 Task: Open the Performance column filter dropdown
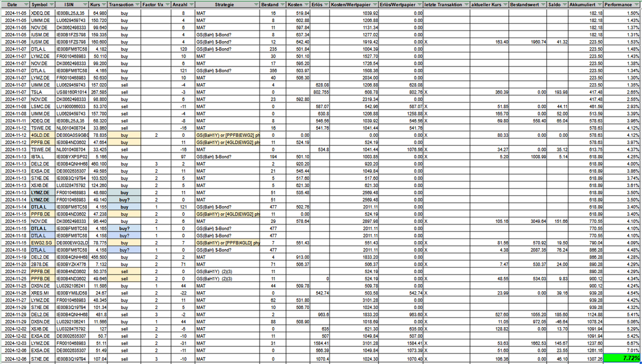[x=637, y=4]
